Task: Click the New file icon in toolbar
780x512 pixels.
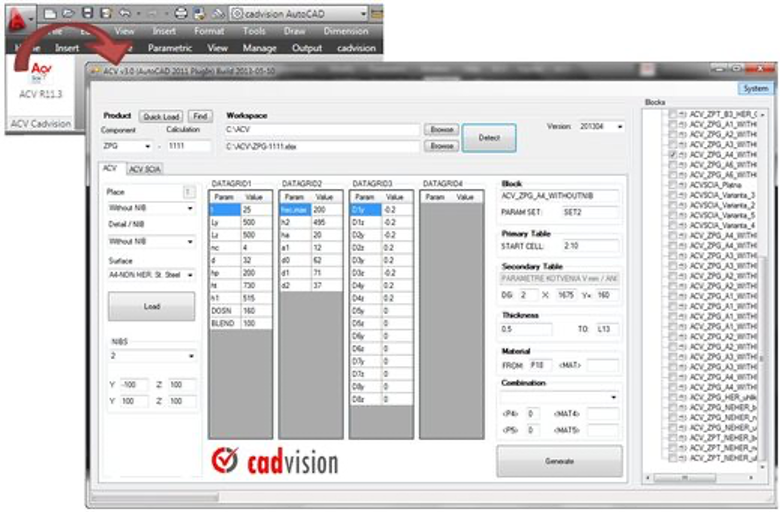Action: [x=50, y=13]
